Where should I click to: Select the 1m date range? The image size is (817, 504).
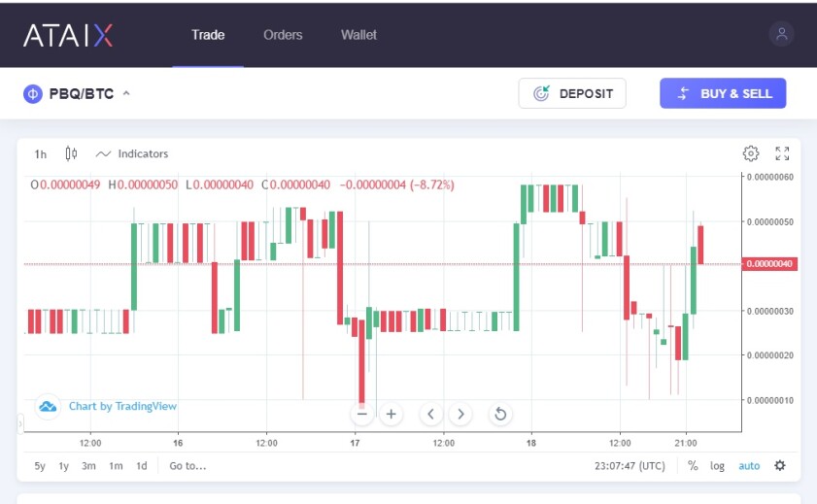tap(116, 466)
